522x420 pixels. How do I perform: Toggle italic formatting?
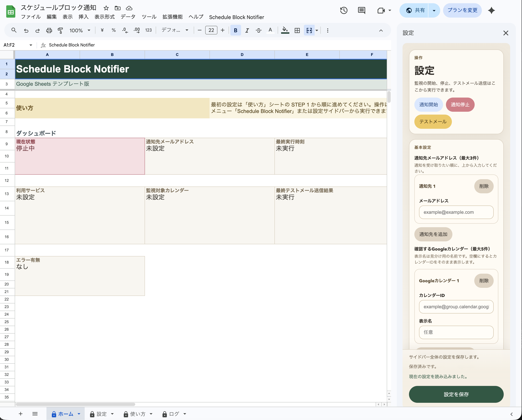pos(247,30)
